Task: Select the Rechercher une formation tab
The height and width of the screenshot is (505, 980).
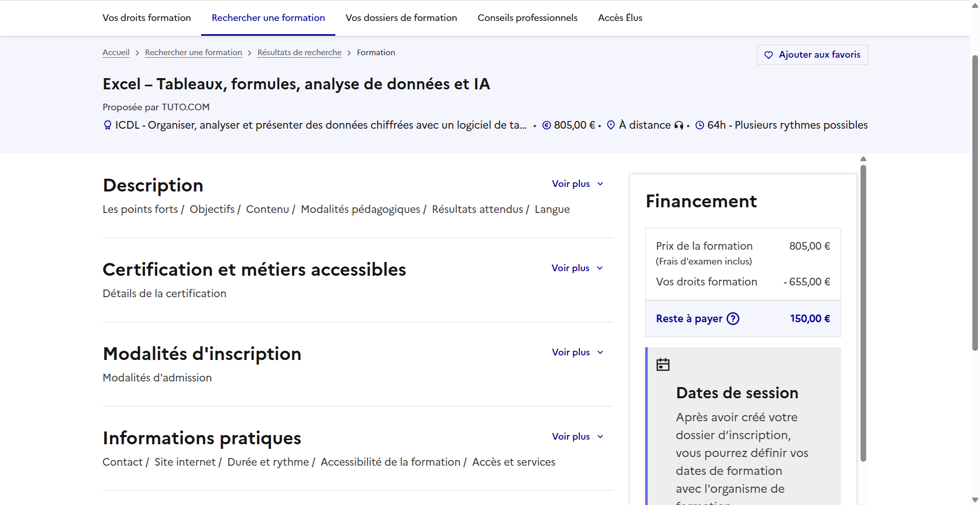Action: 268,18
